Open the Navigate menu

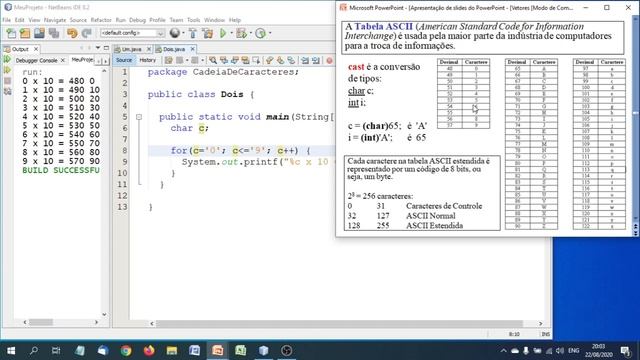tap(55, 20)
